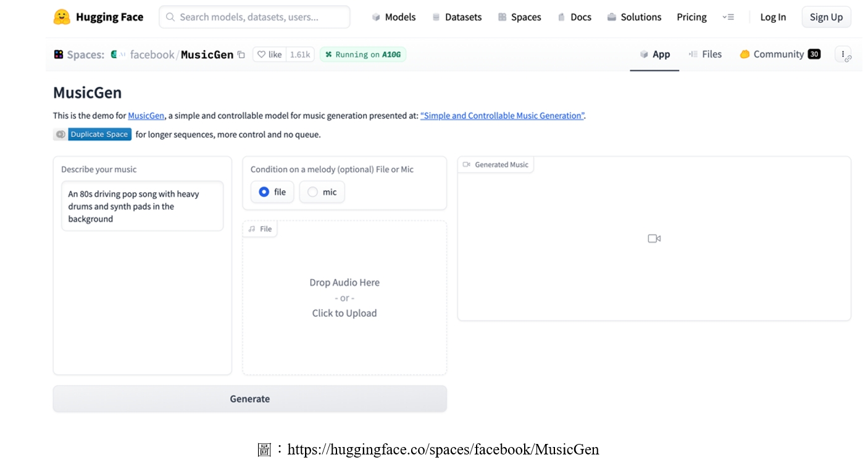This screenshot has width=868, height=460.
Task: Switch to the App tab
Action: (654, 54)
